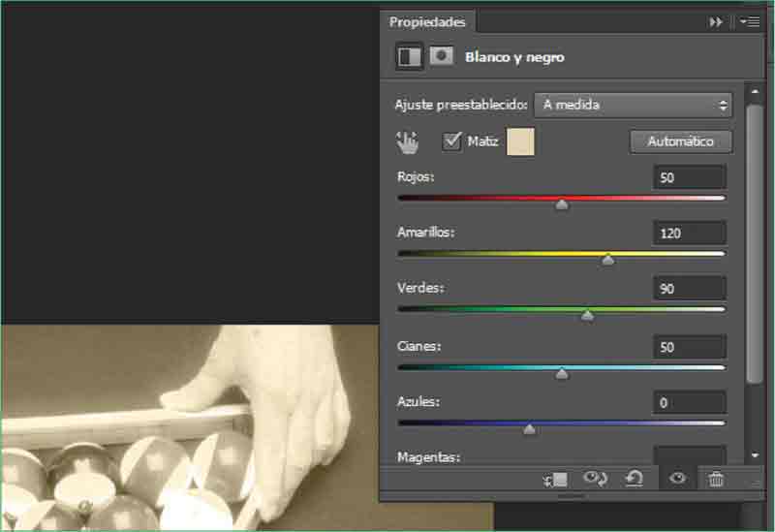The height and width of the screenshot is (532, 775).
Task: Collapse panel with double arrow icon
Action: click(716, 21)
